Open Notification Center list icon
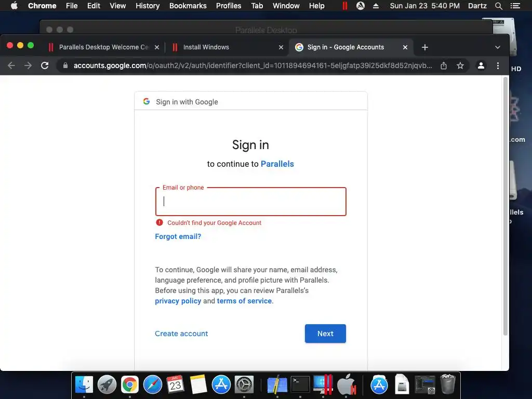This screenshot has height=399, width=532. (x=515, y=6)
